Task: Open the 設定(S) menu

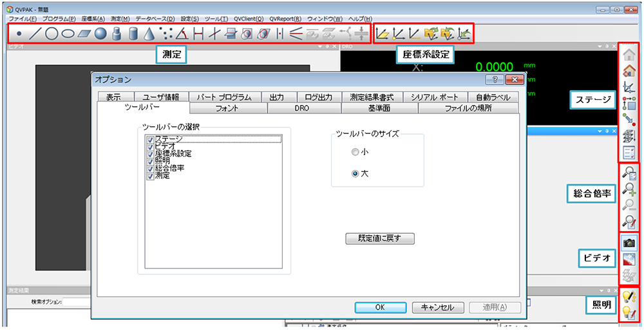Action: pyautogui.click(x=189, y=19)
